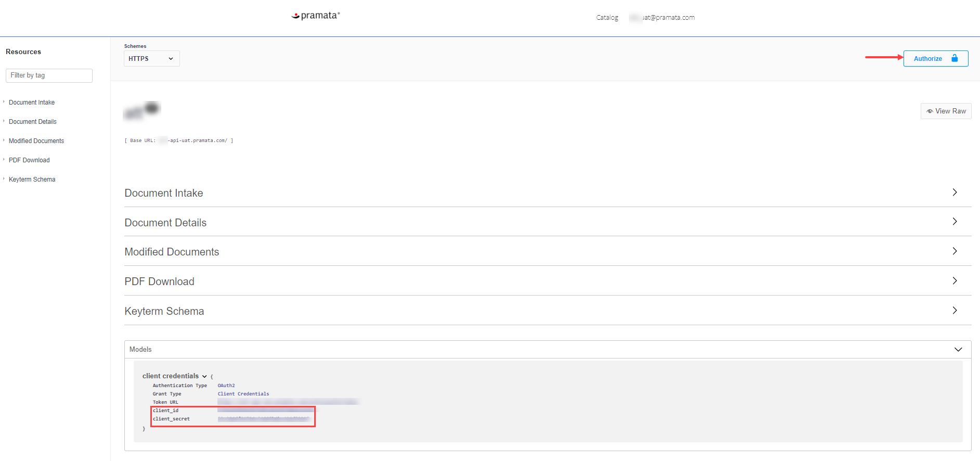Open the HTTPS schemes dropdown
Screen dimensions: 980x461
151,58
